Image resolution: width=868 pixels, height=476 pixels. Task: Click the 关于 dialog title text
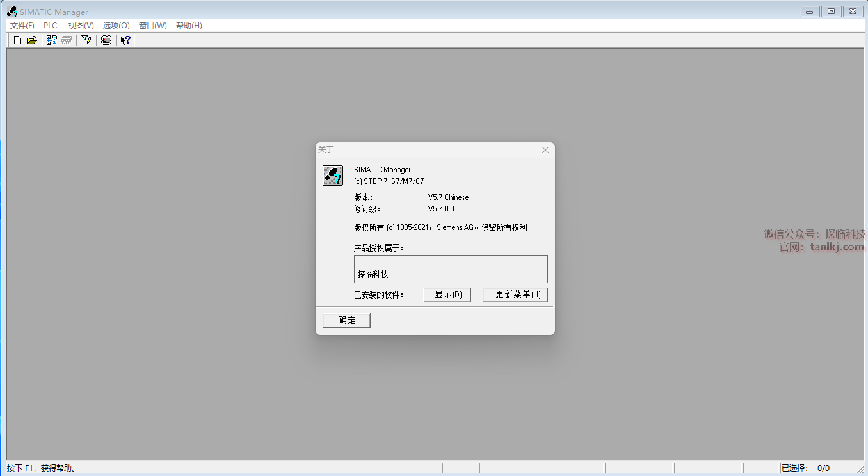(x=326, y=150)
